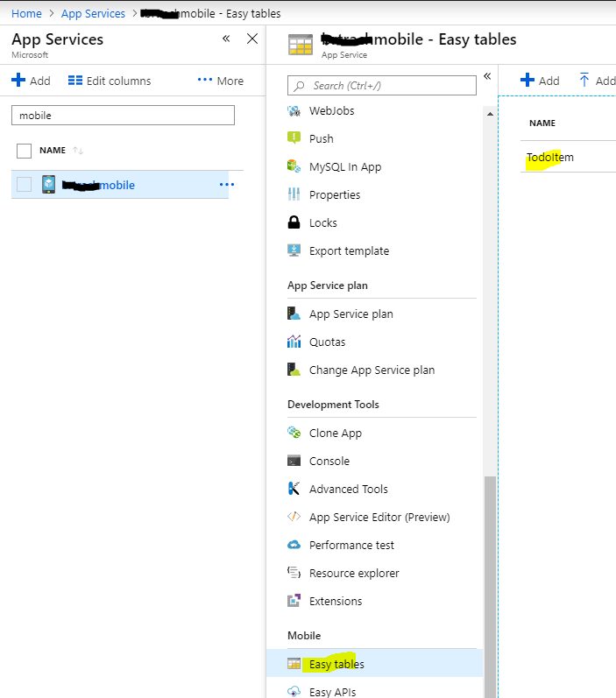Collapse the App Services blade with chevrons
The width and height of the screenshot is (616, 698).
tap(226, 39)
